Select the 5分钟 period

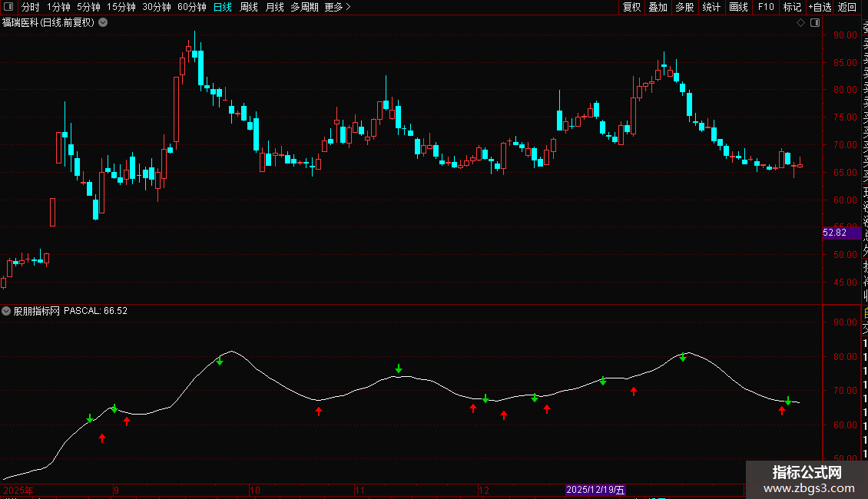[x=88, y=7]
